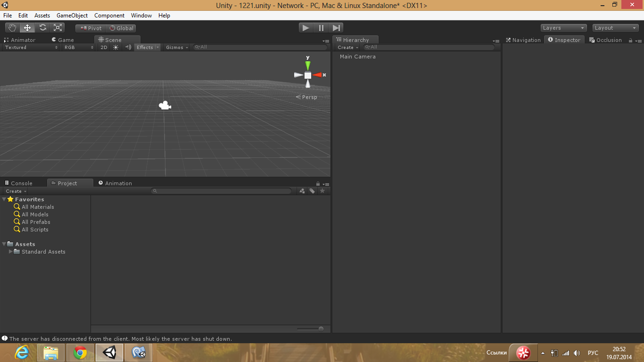Switch to the Game tab
Image resolution: width=644 pixels, height=362 pixels.
coord(63,40)
